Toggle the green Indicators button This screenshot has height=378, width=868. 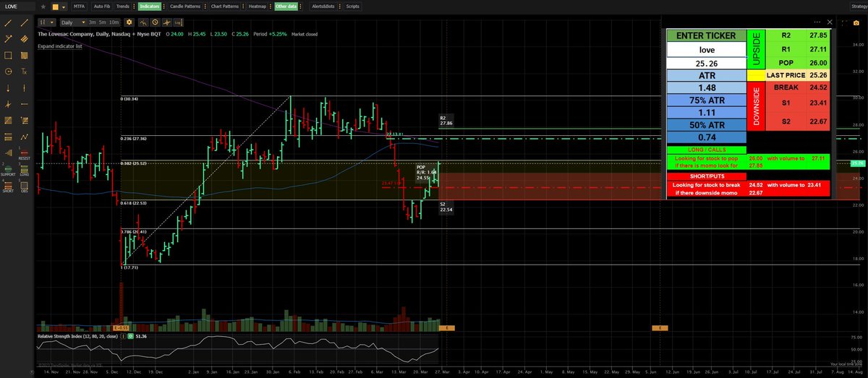pos(150,7)
